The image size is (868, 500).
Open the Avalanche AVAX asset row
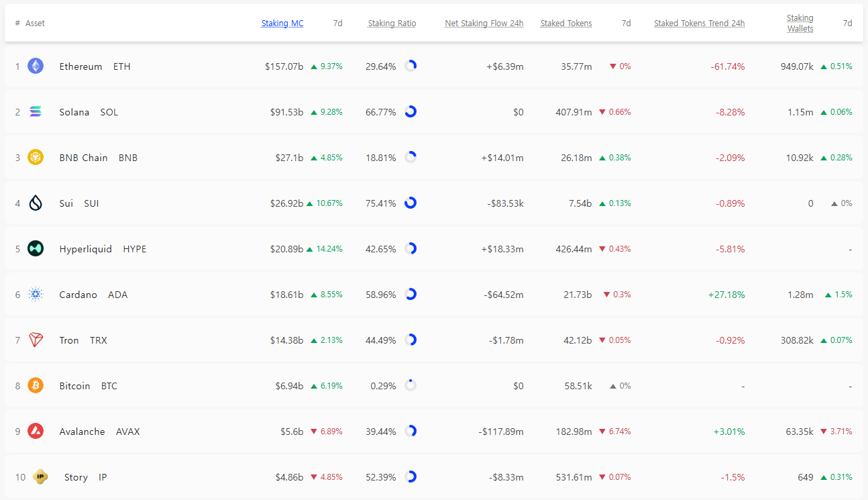click(x=433, y=431)
